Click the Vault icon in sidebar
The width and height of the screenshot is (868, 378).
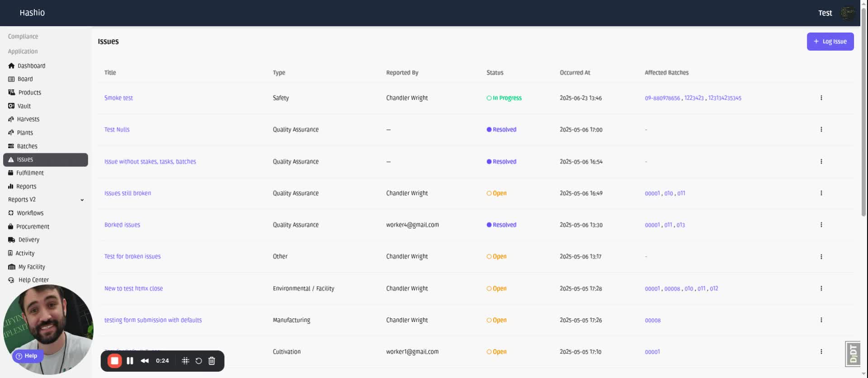tap(11, 106)
